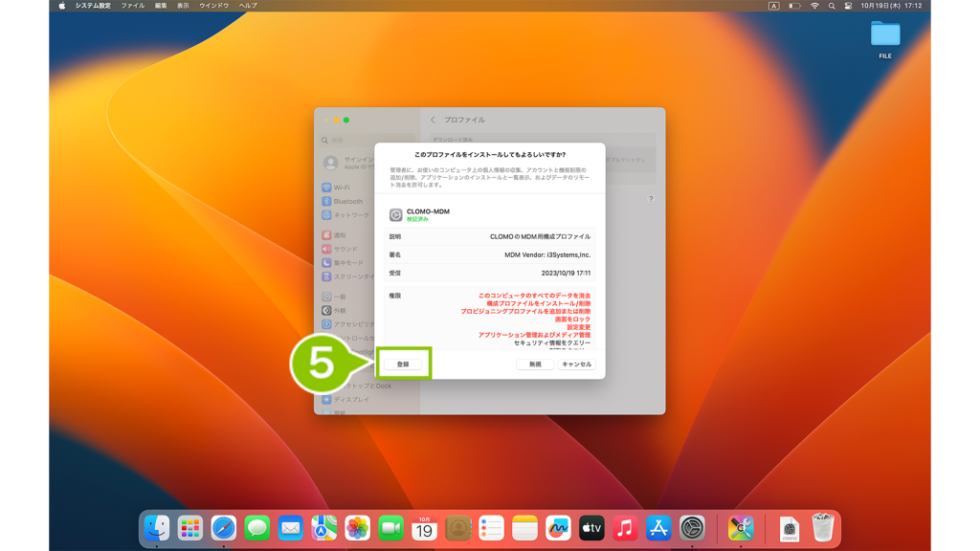
Task: Click the date and time in menu bar
Action: (891, 6)
